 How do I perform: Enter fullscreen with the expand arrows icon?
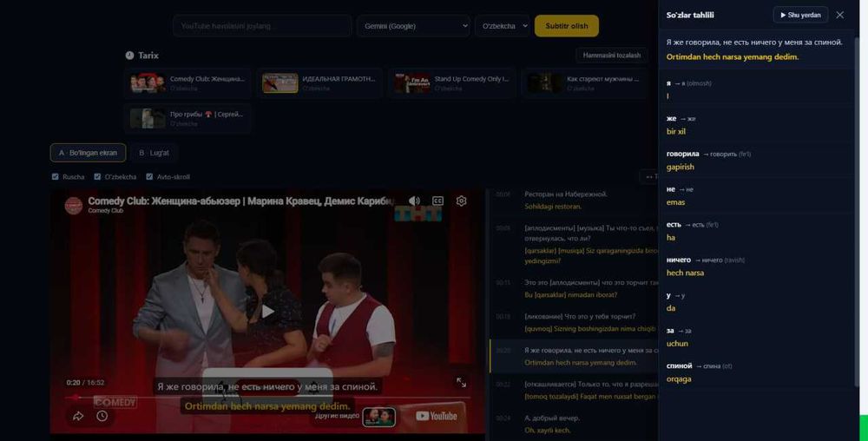[x=461, y=382]
